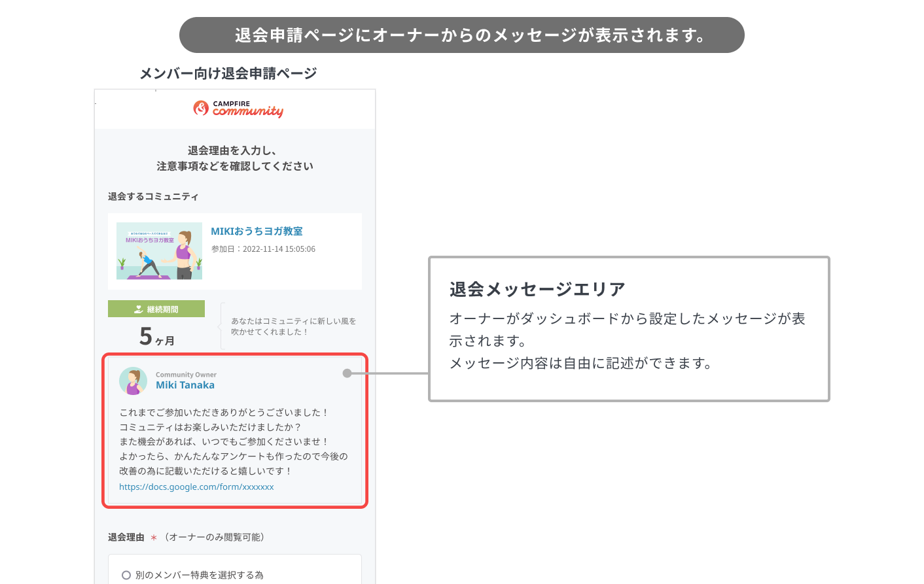Click the 新しい風を吹かせてくれました speech bubble
This screenshot has height=584, width=924.
point(293,326)
